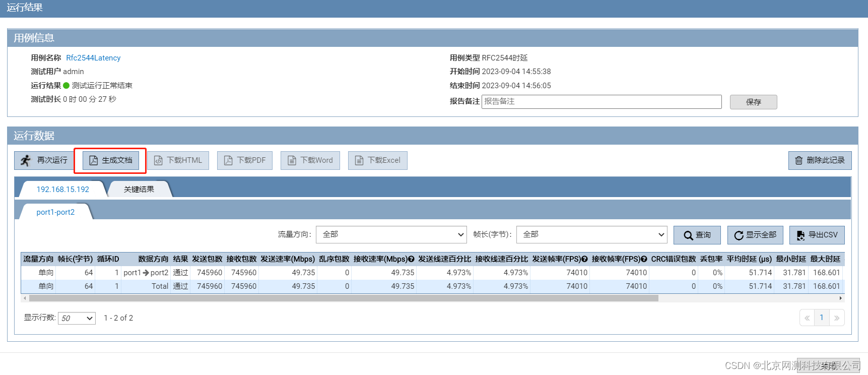This screenshot has width=868, height=375.
Task: Click the 数据方向 column header
Action: (x=153, y=259)
